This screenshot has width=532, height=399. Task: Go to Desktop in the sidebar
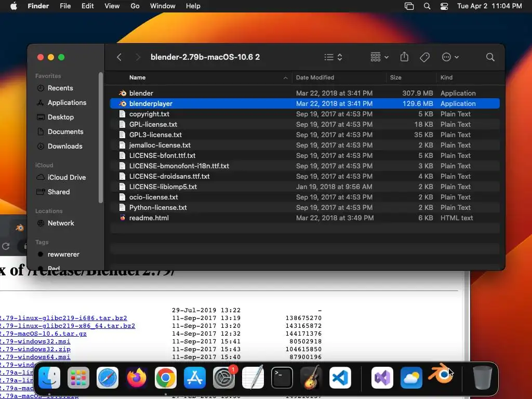point(60,117)
